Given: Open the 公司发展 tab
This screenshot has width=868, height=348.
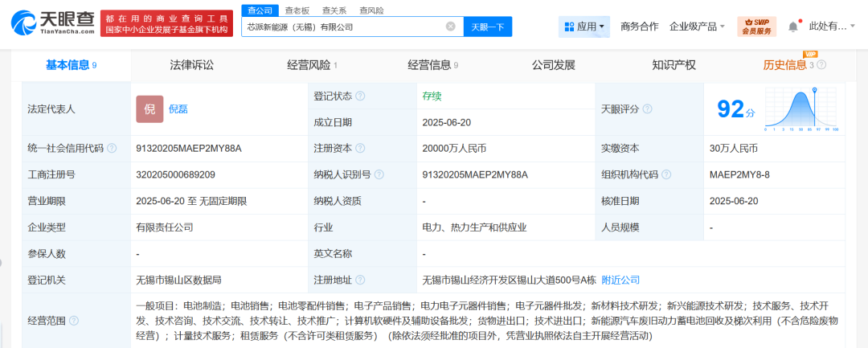Looking at the screenshot, I should click(554, 65).
